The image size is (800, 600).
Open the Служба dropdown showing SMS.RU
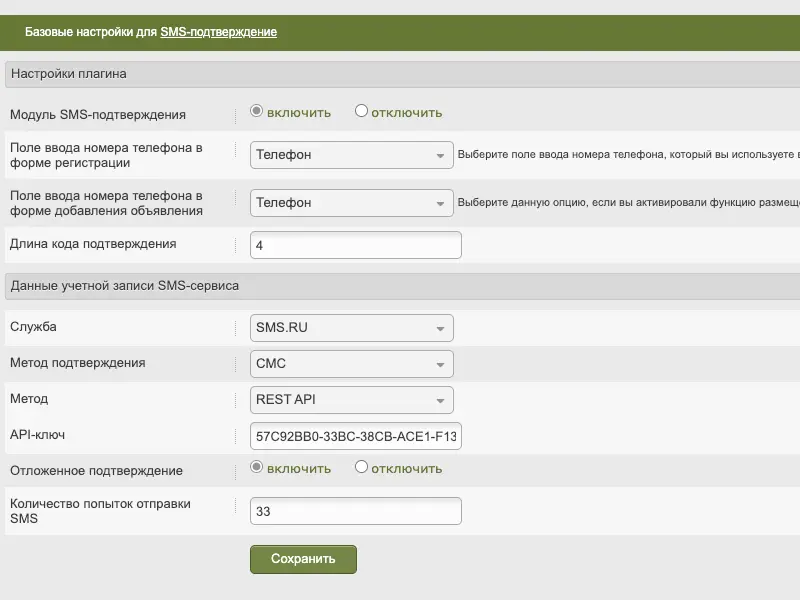coord(351,328)
